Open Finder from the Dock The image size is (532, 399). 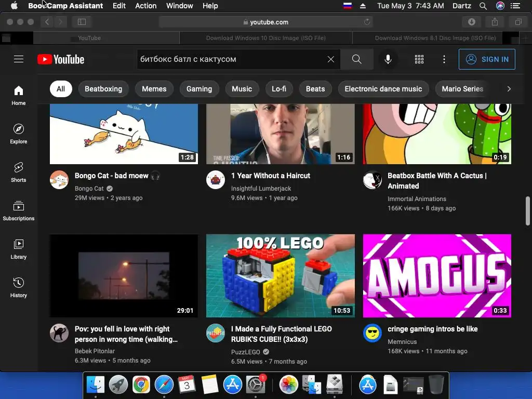coord(96,385)
